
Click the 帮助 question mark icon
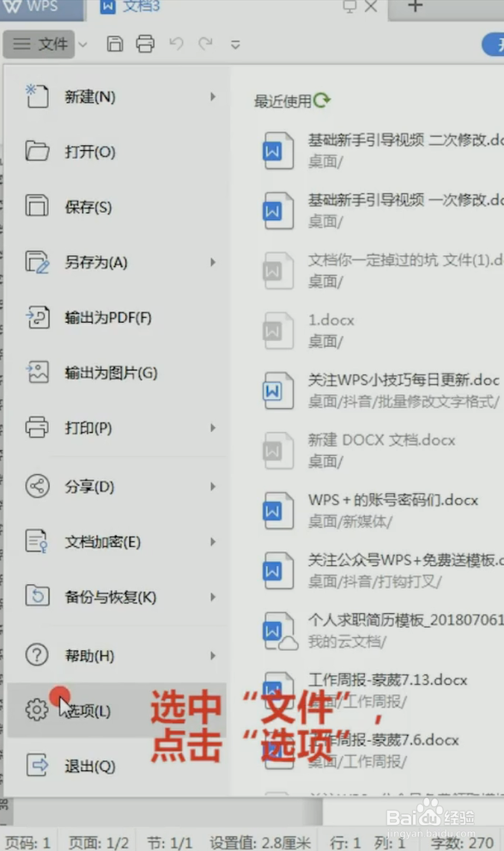[37, 655]
